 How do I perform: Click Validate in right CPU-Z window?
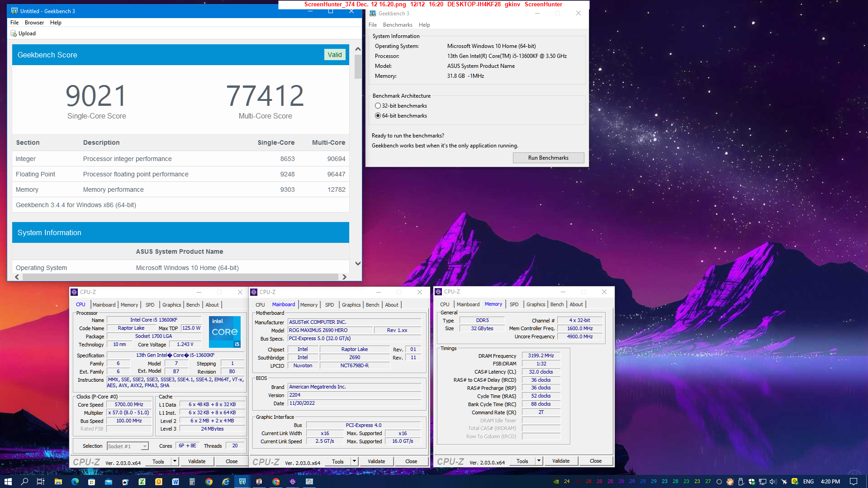click(561, 461)
